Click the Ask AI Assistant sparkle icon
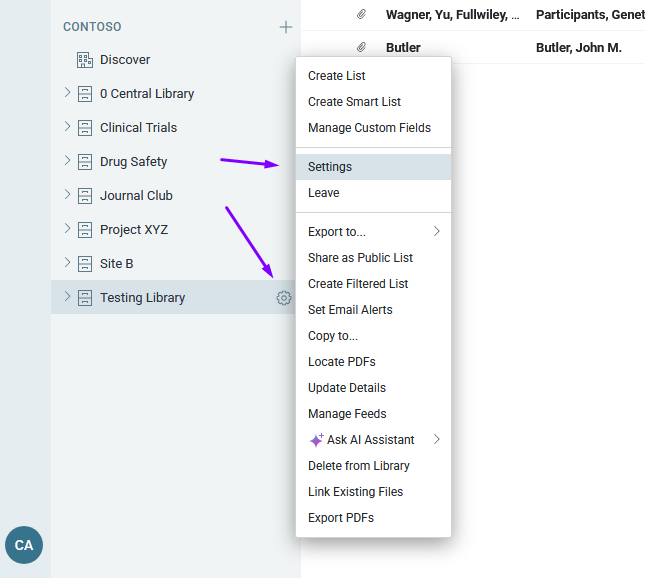 pyautogui.click(x=316, y=440)
